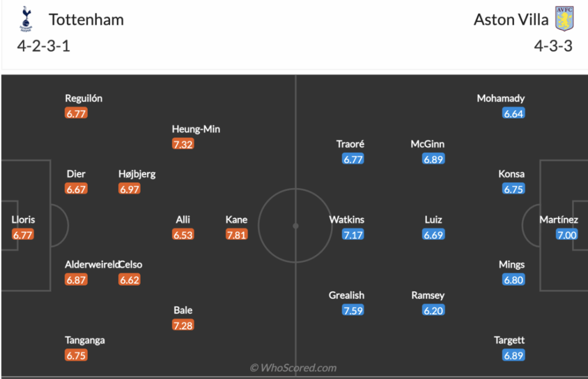Click Ramsey's 6.20 rating badge

pyautogui.click(x=433, y=310)
